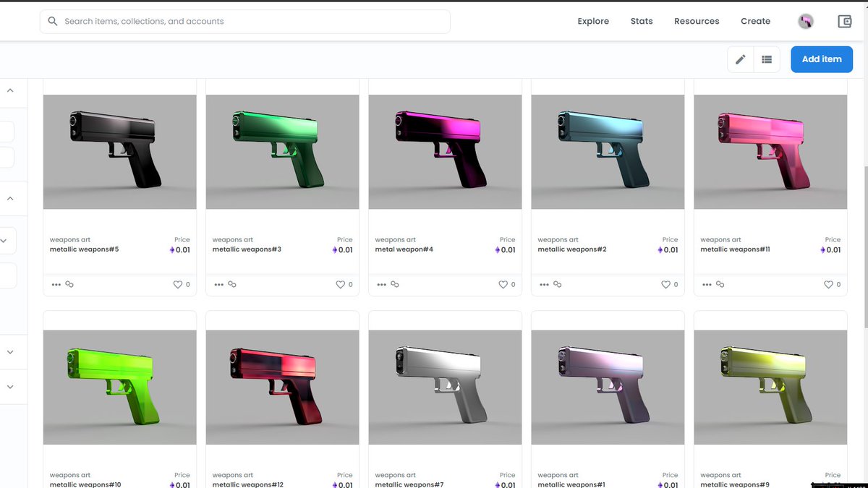The width and height of the screenshot is (868, 488).
Task: Copy link icon for metallic weapons#11
Action: 720,285
